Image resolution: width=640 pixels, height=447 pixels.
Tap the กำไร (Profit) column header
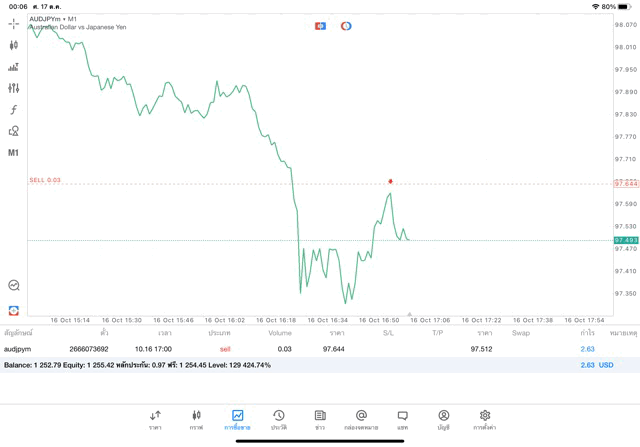point(587,332)
